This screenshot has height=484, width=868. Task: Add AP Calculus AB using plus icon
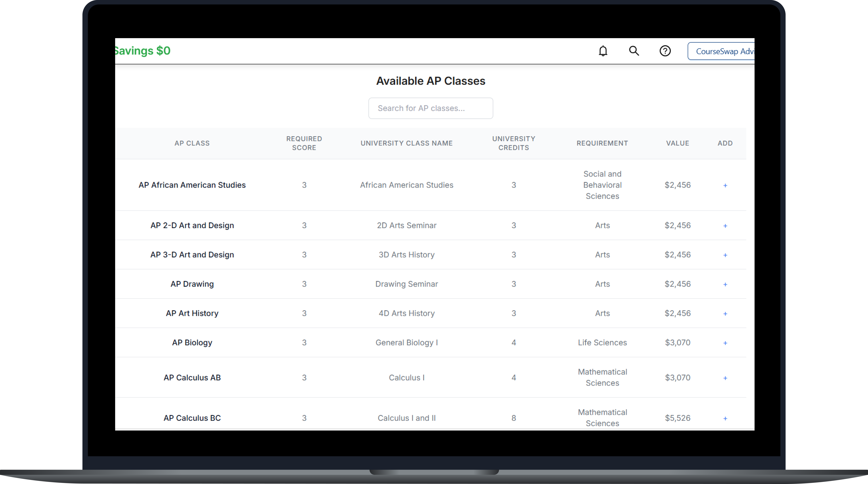725,378
